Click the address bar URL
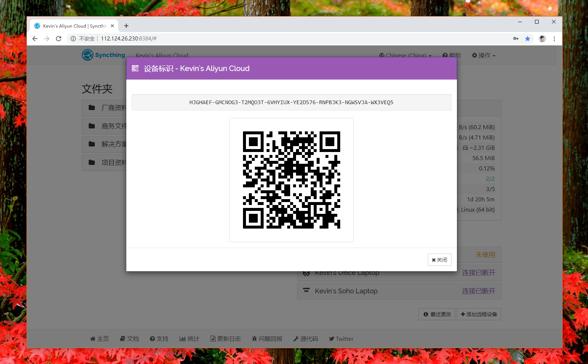Viewport: 588px width, 364px height. tap(129, 39)
